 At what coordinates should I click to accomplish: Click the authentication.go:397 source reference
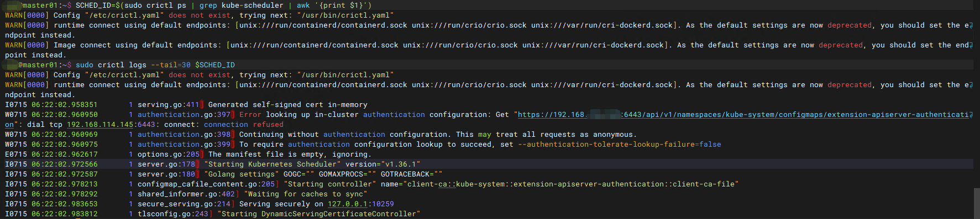tap(184, 115)
